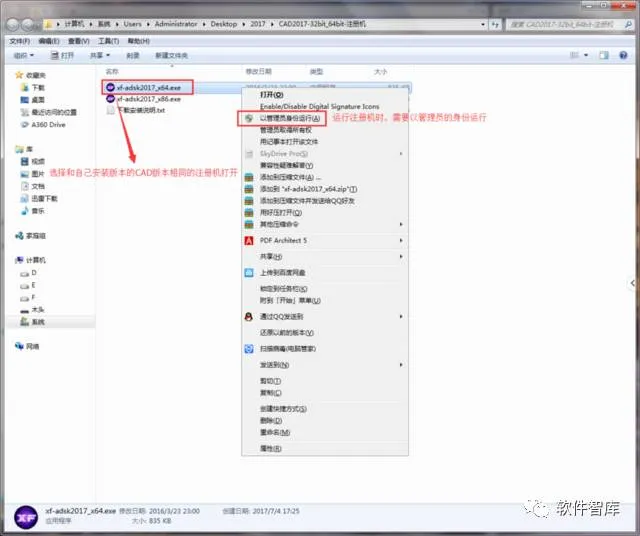Click the Back navigation arrow button
640x536 pixels.
(13, 25)
